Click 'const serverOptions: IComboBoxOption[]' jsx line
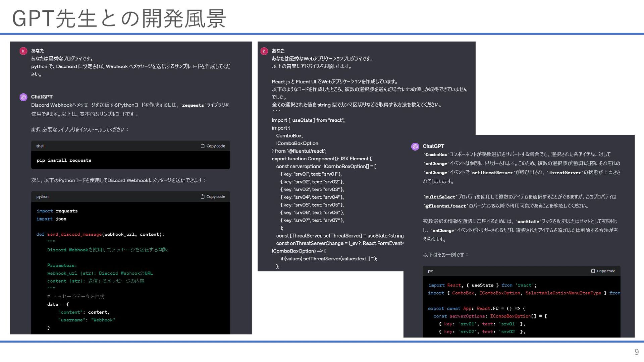Image resolution: width=644 pixels, height=362 pixels. pos(490,316)
